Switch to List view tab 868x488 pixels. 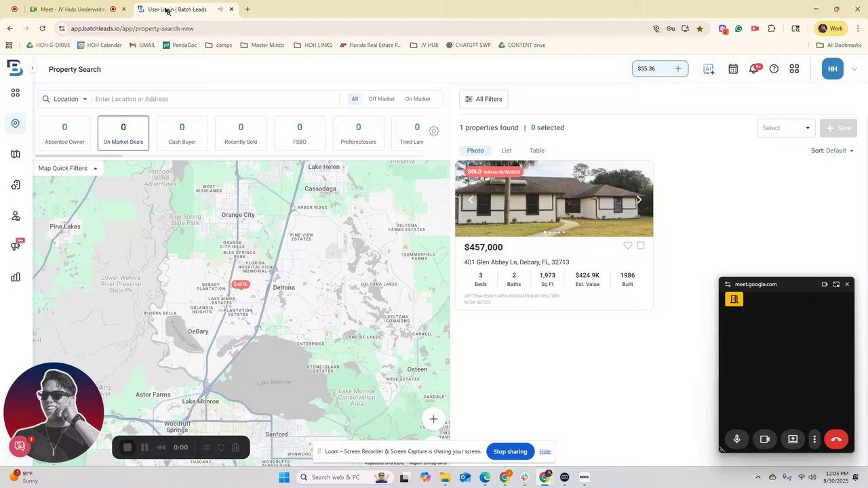[507, 150]
